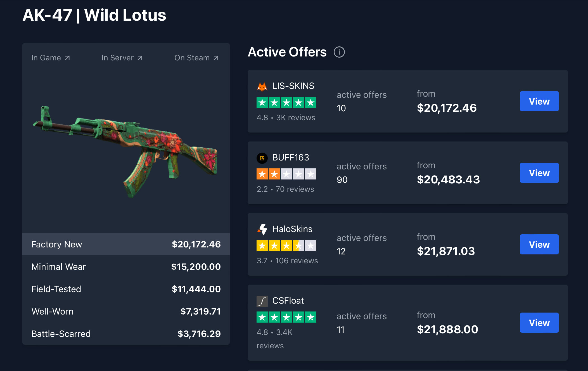Image resolution: width=588 pixels, height=371 pixels.
Task: Click the Active Offers info icon
Action: 339,52
